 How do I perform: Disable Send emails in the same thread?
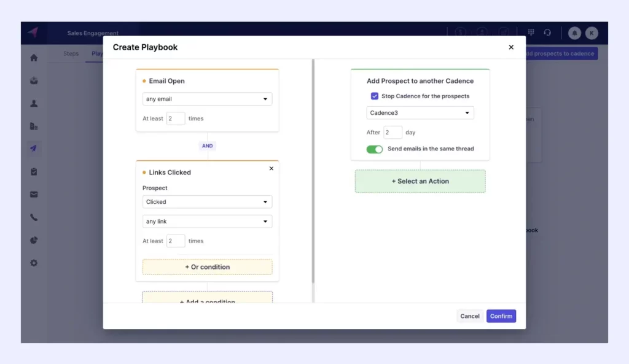[375, 149]
